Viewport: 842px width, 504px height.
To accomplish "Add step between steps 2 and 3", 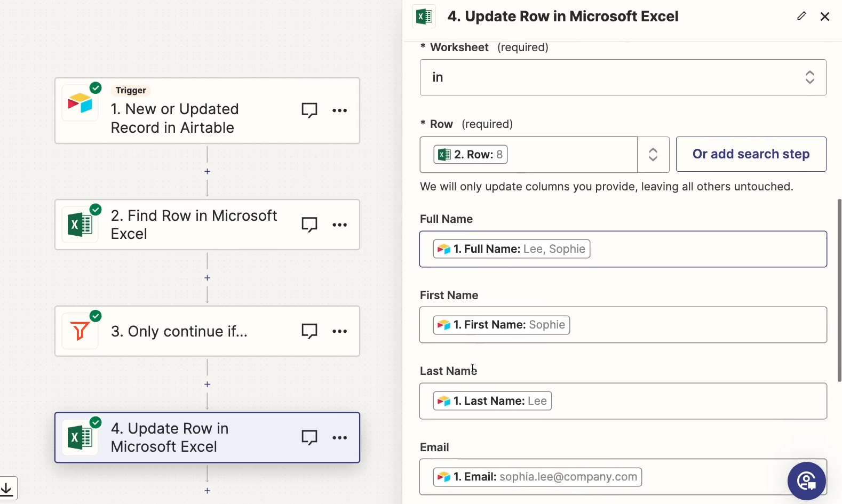I will click(x=208, y=278).
